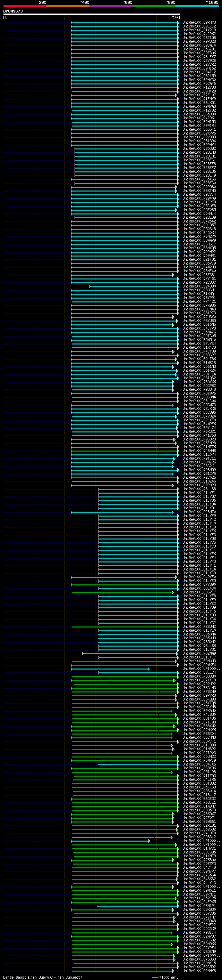
Task: Select hit label UniRef100_A9WKE4
Action: click(199, 665)
